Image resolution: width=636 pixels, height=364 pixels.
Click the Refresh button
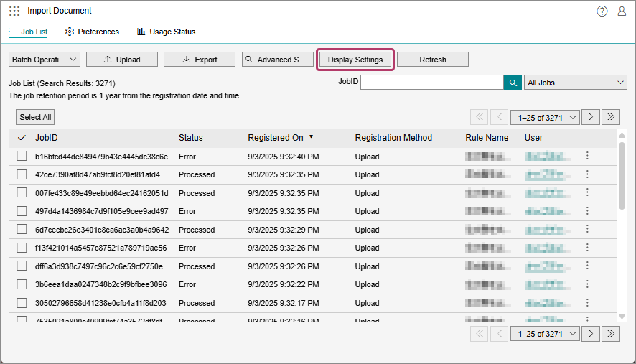tap(433, 60)
